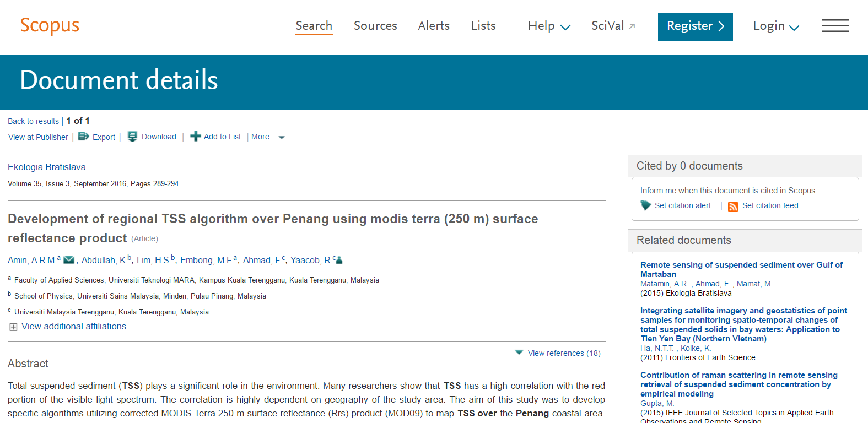Open author Embong, M.F. profile

(x=206, y=260)
